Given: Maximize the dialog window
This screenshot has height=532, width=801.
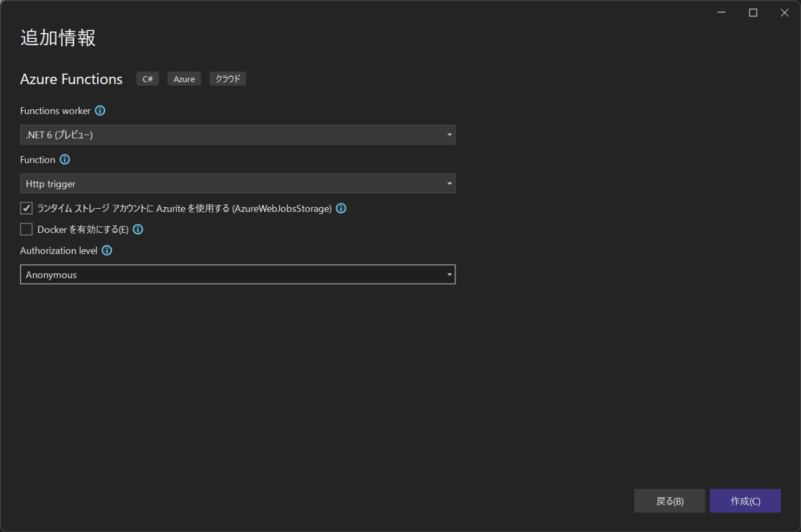Looking at the screenshot, I should click(753, 13).
